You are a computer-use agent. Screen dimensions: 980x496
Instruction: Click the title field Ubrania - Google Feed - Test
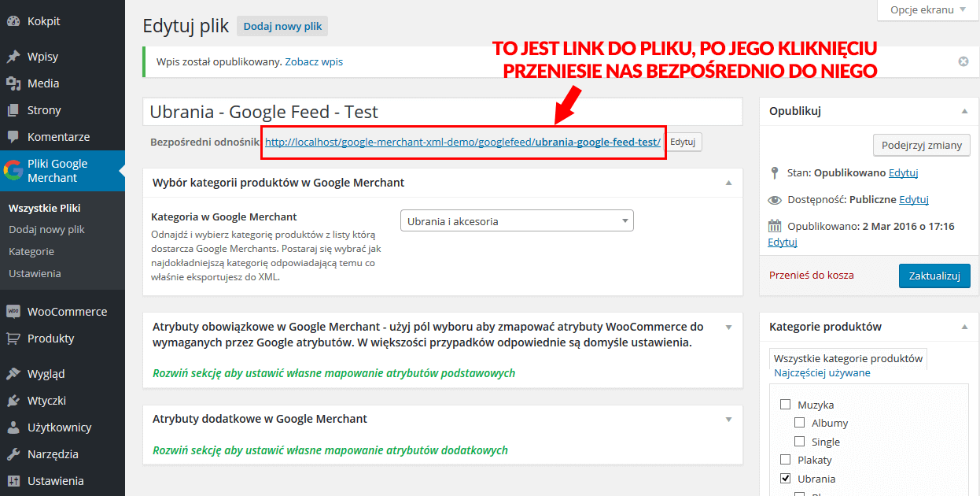(x=443, y=111)
